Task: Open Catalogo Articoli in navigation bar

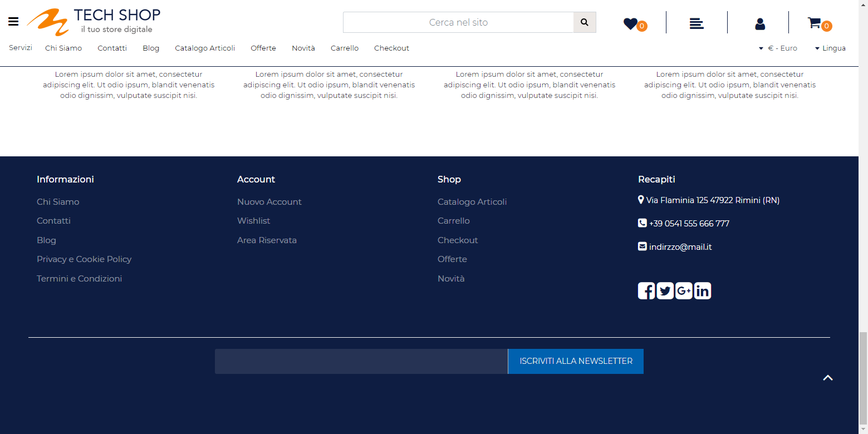Action: click(x=205, y=48)
